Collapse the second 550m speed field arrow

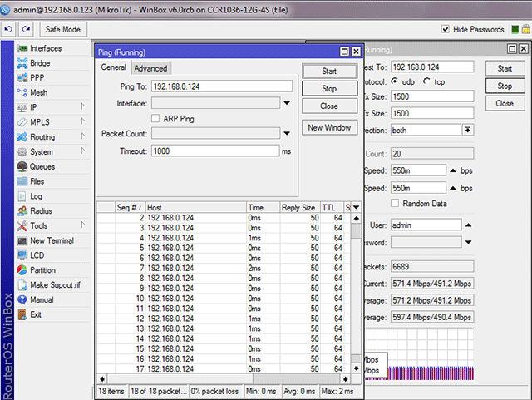pyautogui.click(x=453, y=188)
